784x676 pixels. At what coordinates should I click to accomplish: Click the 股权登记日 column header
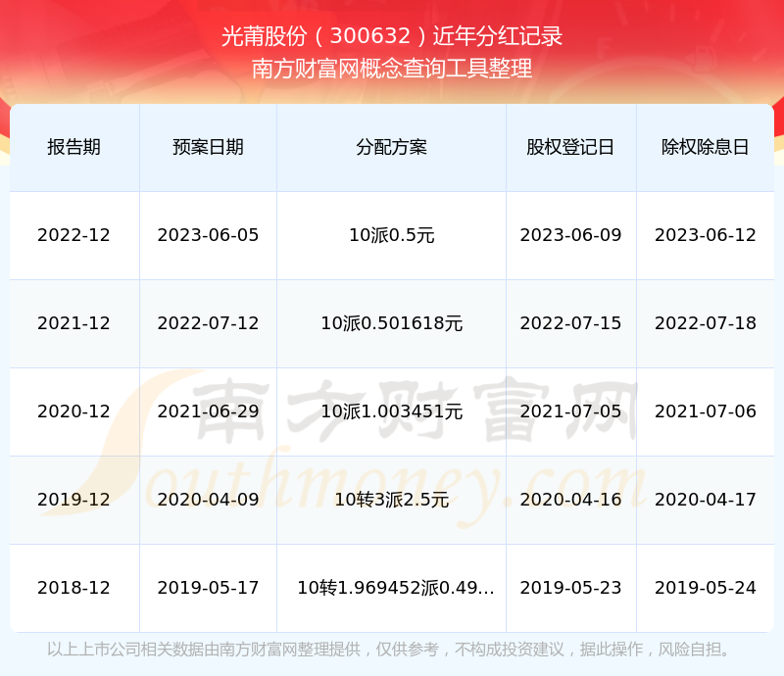(570, 147)
